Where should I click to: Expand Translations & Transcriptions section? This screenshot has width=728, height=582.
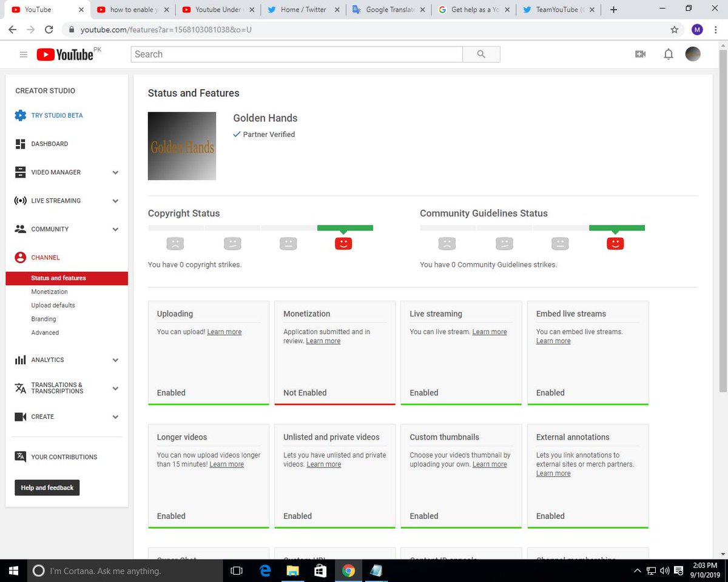[115, 389]
